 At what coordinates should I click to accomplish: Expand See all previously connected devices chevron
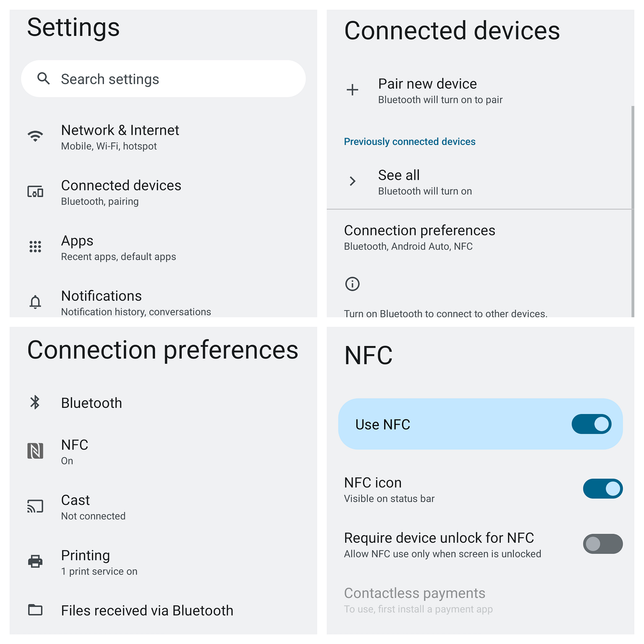point(352,181)
